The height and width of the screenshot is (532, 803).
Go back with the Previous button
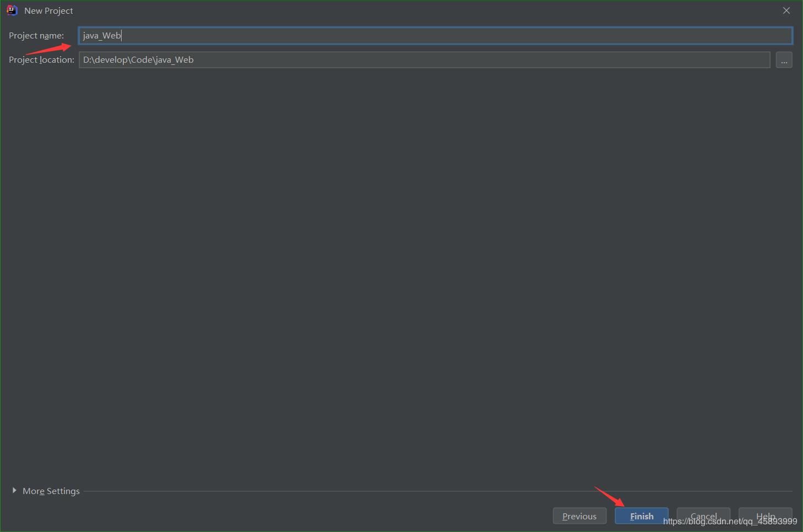pyautogui.click(x=580, y=516)
